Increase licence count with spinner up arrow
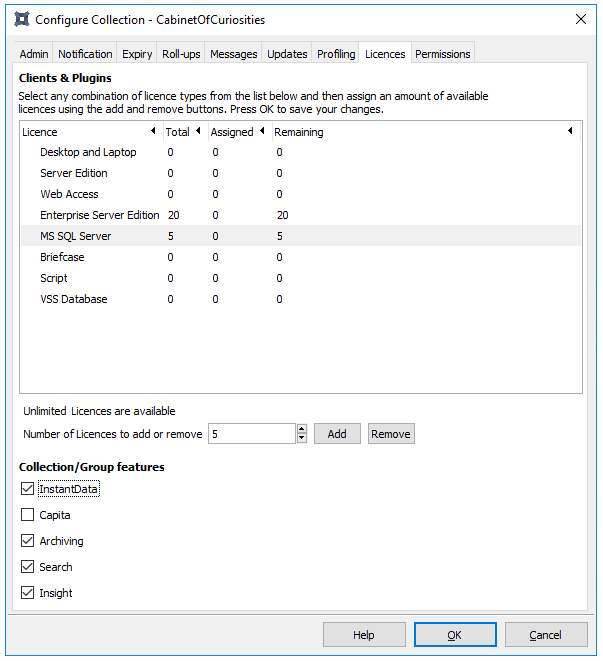 (302, 429)
